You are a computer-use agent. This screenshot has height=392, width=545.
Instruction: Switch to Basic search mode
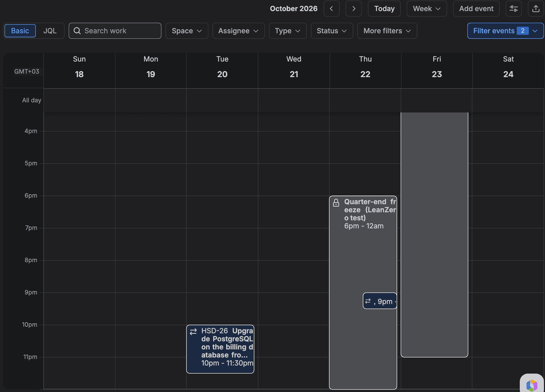(20, 31)
